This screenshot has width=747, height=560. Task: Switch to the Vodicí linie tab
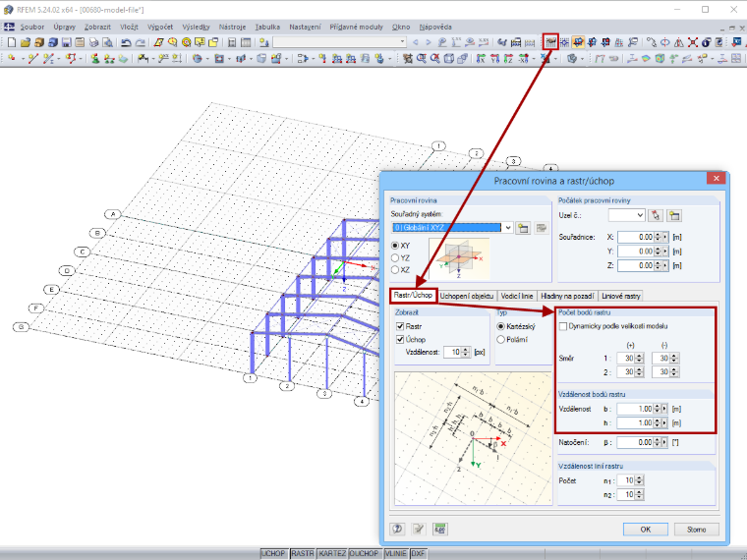[x=517, y=296]
